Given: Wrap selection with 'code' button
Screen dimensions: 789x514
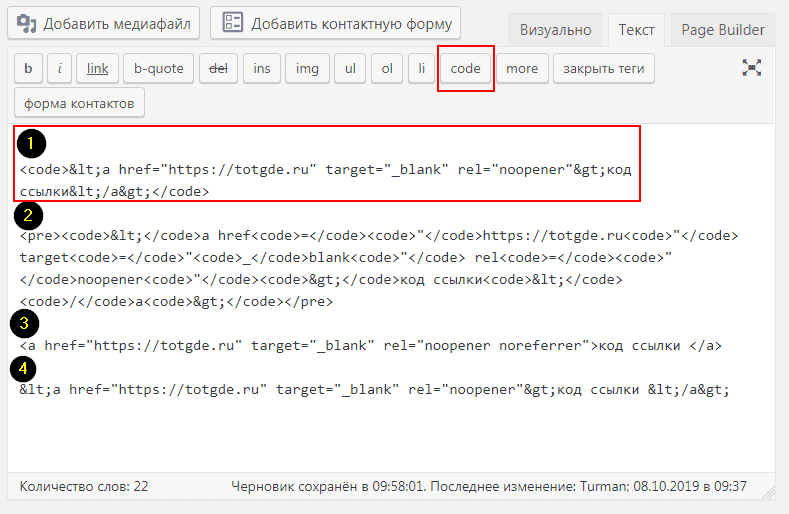Looking at the screenshot, I should coord(465,68).
